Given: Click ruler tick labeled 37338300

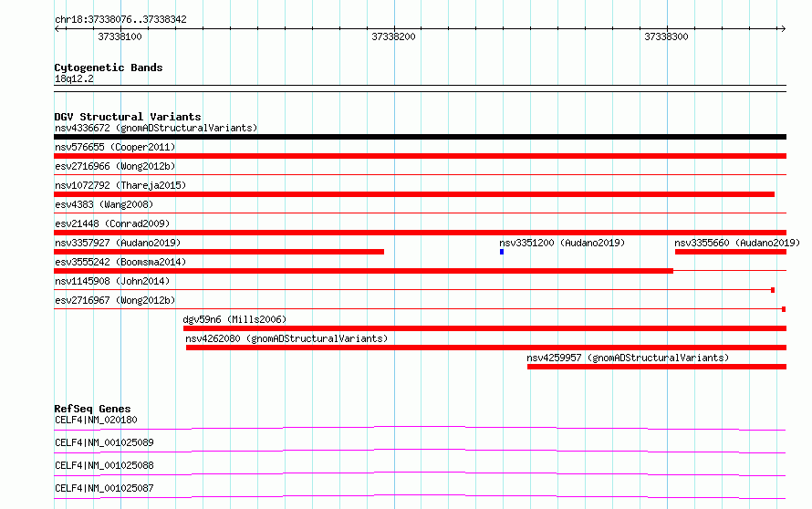Looking at the screenshot, I should click(667, 36).
